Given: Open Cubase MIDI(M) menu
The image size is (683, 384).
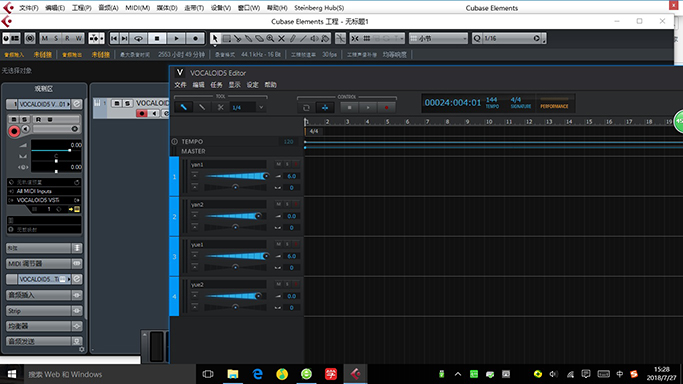Looking at the screenshot, I should [138, 8].
